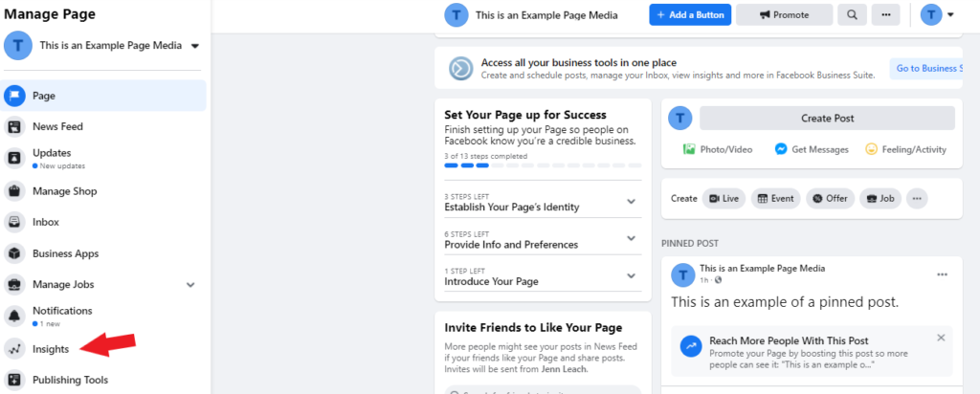Image resolution: width=980 pixels, height=394 pixels.
Task: Click the 'Reach More People With This Post' heading
Action: coord(789,341)
